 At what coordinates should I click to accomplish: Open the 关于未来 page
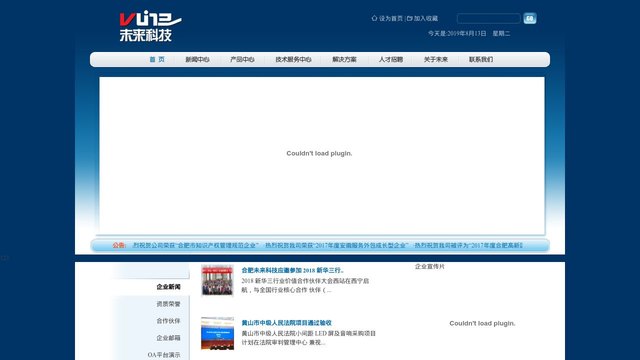tap(436, 59)
